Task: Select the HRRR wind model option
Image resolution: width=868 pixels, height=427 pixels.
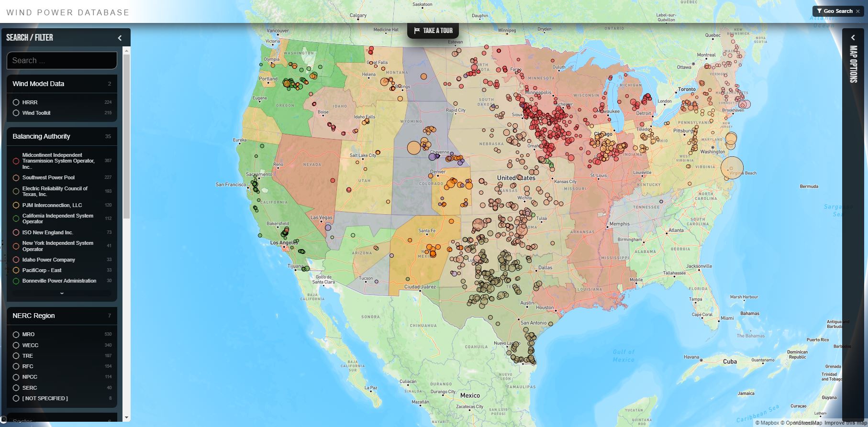Action: (16, 102)
